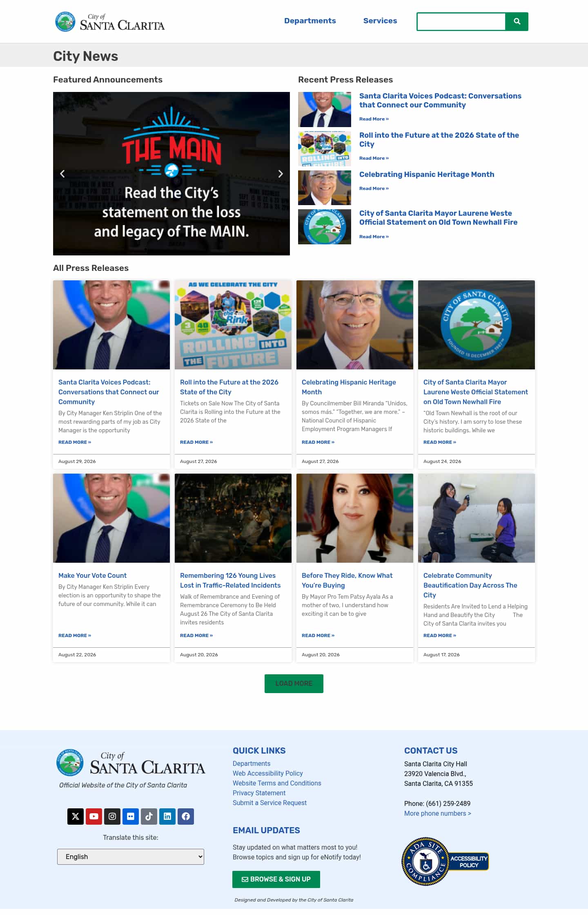Open the Facebook social icon
The image size is (588, 915).
click(x=186, y=816)
